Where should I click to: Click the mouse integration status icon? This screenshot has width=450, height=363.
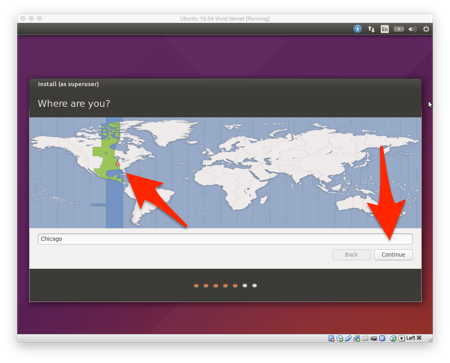point(393,338)
